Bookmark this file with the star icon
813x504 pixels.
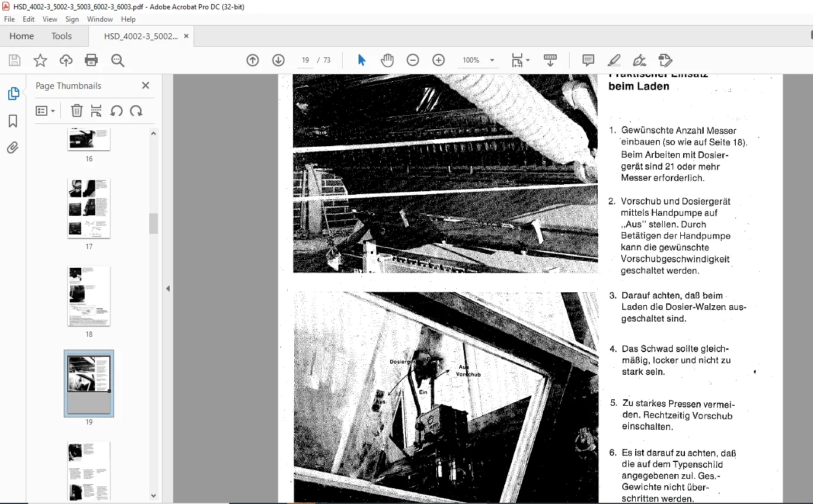[40, 60]
